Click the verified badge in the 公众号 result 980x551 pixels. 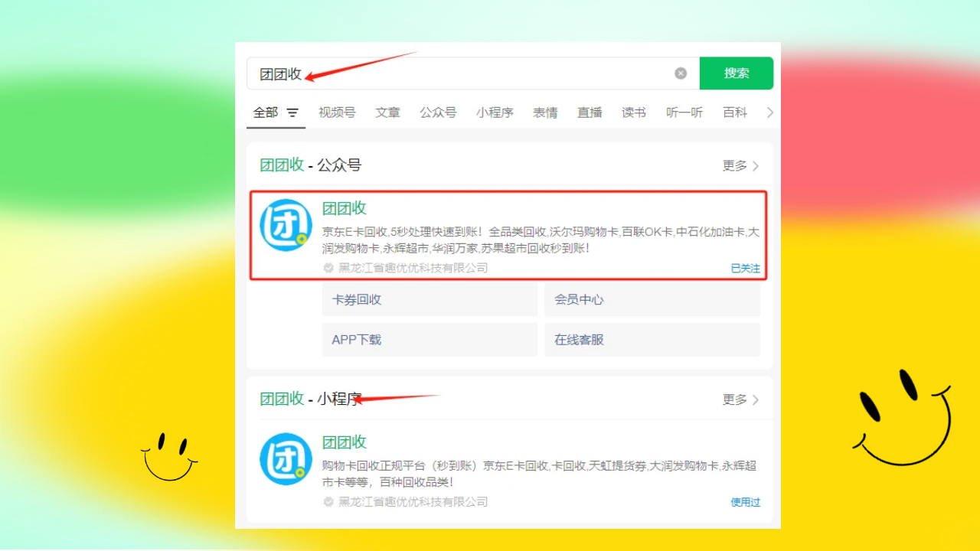tap(328, 268)
